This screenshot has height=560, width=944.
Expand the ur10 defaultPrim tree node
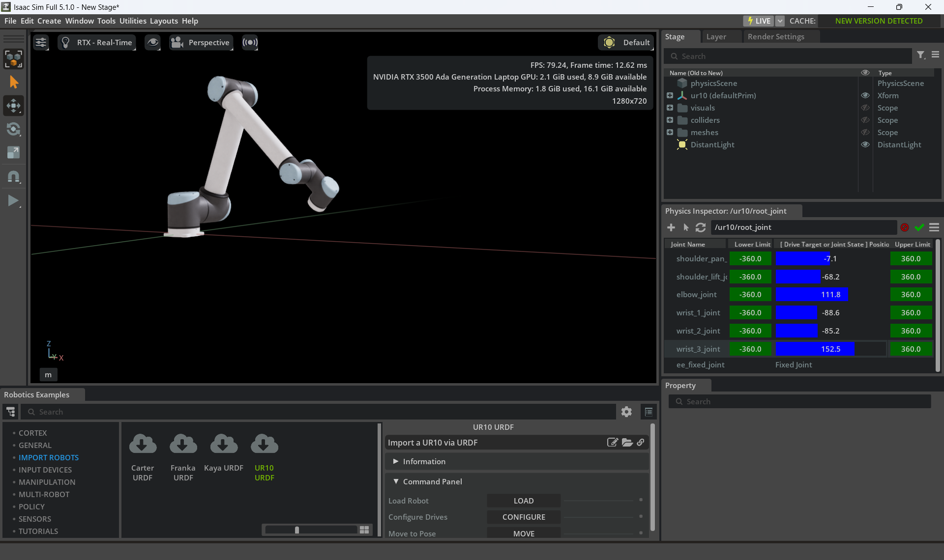[x=670, y=95]
